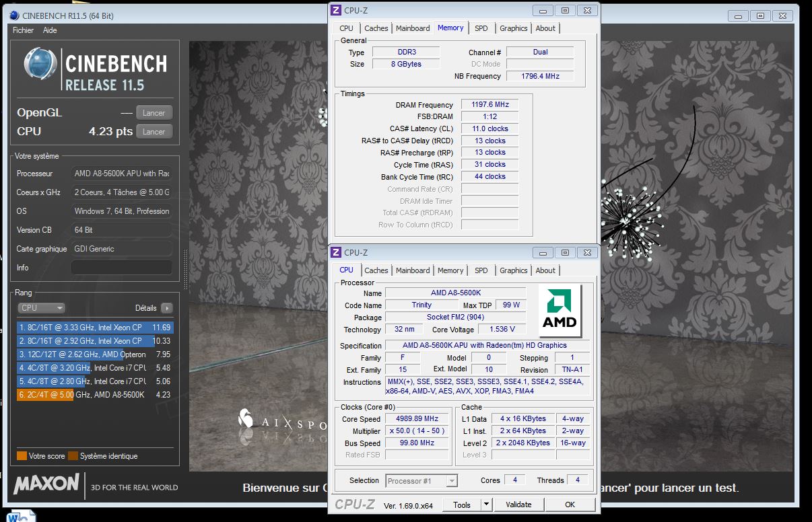Click the DRAM Frequency value 1197.6 MHz
The height and width of the screenshot is (522, 812).
click(489, 105)
